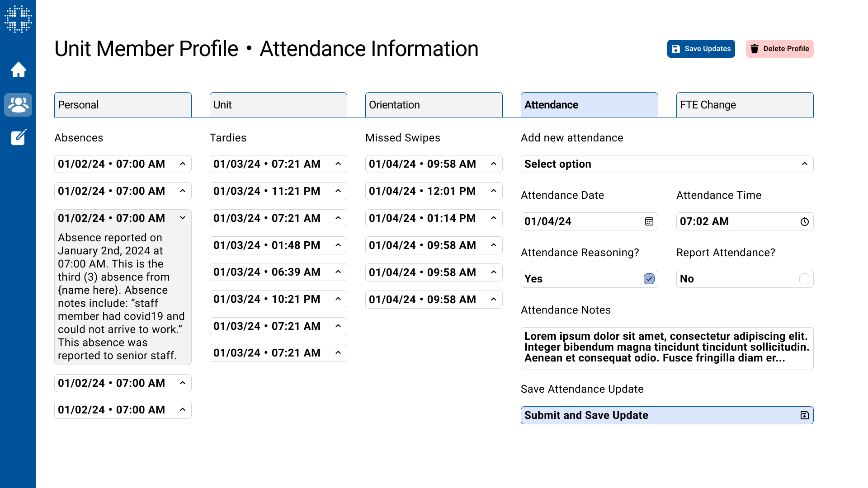Uncheck the Yes attendance reasoning checkbox

point(649,279)
